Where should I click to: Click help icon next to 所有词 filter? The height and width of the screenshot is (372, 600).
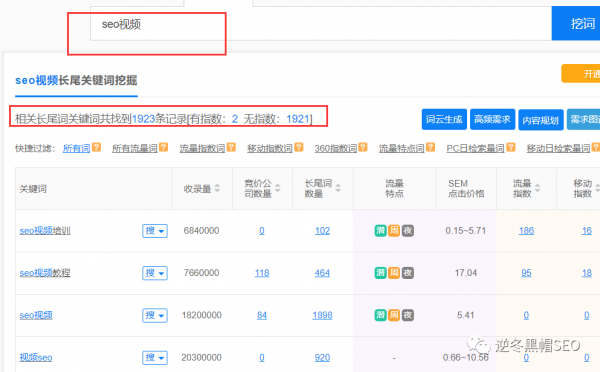(x=96, y=147)
